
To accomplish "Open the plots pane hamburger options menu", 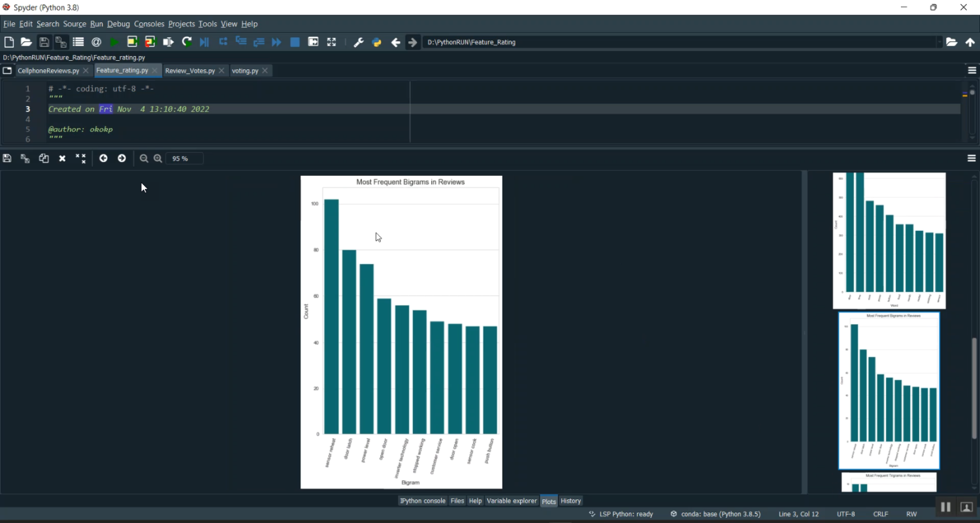I will tap(972, 159).
